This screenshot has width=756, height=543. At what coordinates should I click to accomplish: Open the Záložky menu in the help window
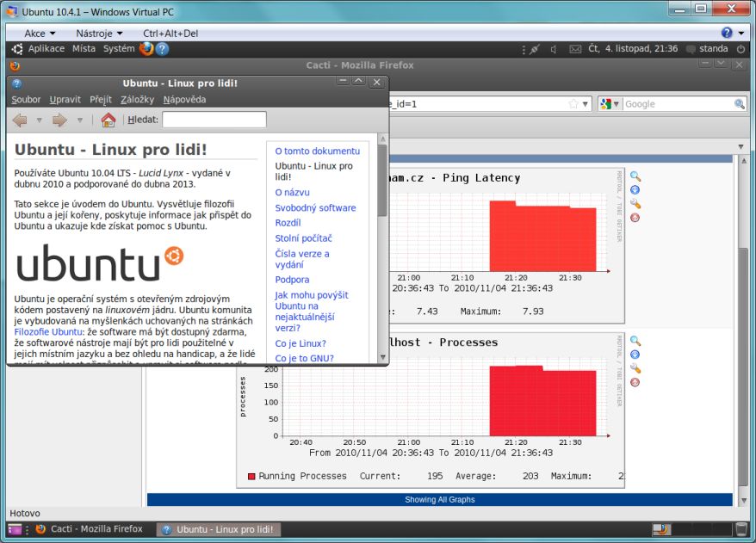point(138,99)
